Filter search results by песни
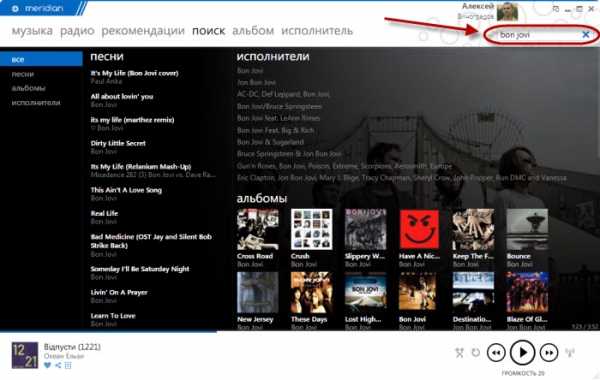 click(23, 74)
